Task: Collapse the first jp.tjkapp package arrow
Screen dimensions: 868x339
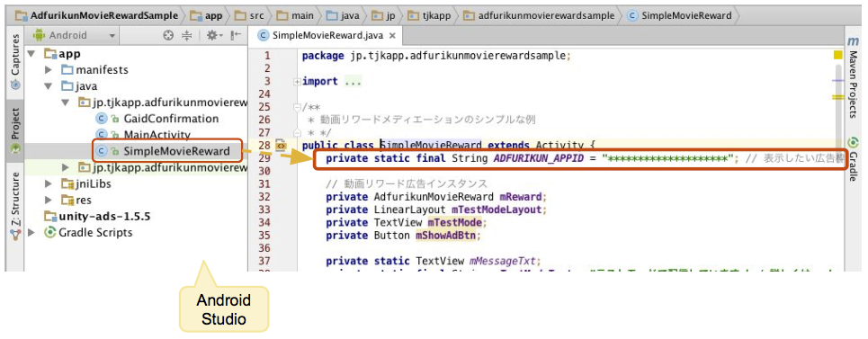Action: [66, 103]
